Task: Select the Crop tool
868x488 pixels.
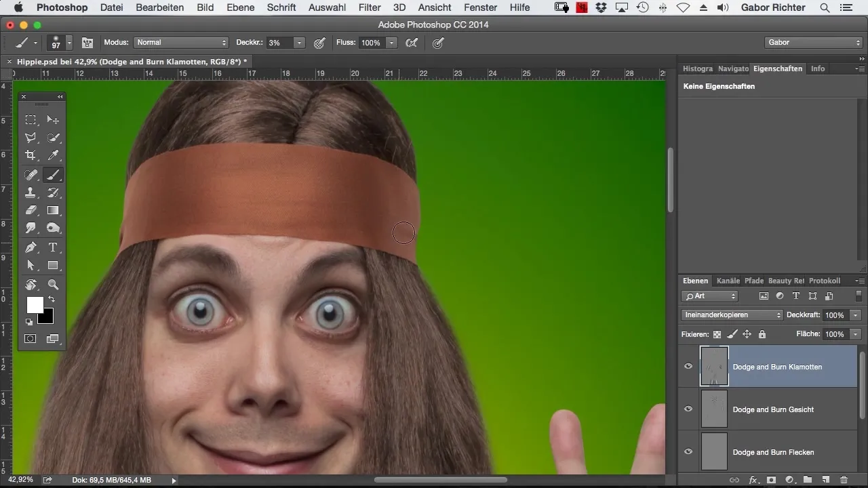Action: 31,156
